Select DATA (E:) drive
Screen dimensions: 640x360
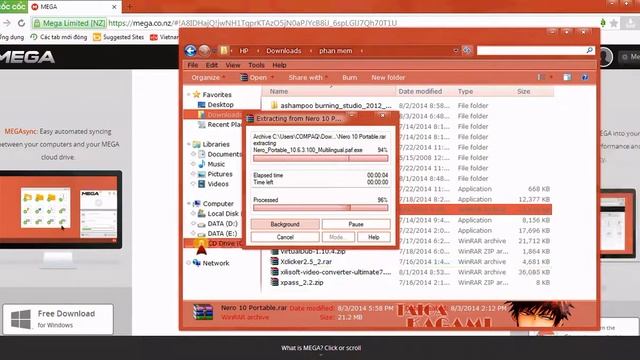click(222, 233)
